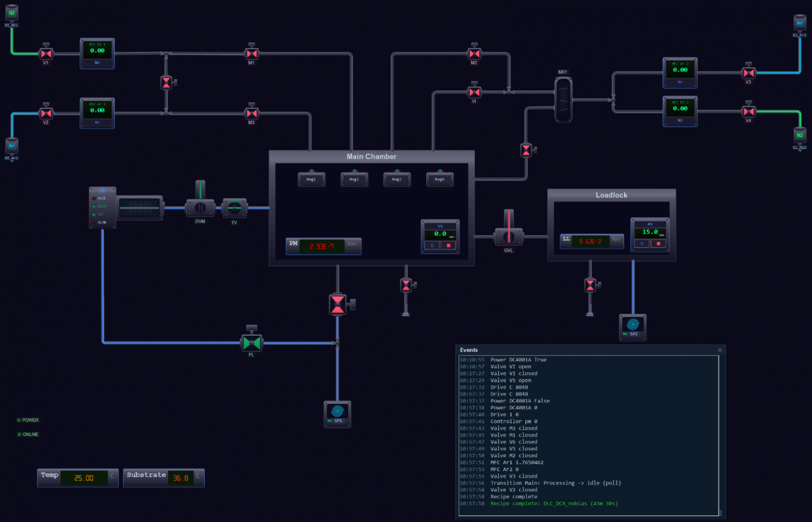Click the Substrate temperature readout 36.8

tap(181, 478)
